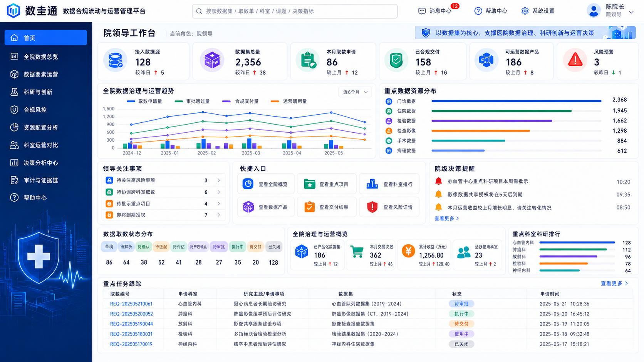Click the 查看全院概览 pie chart icon
Viewport: 644px width, 362px height.
tap(248, 184)
